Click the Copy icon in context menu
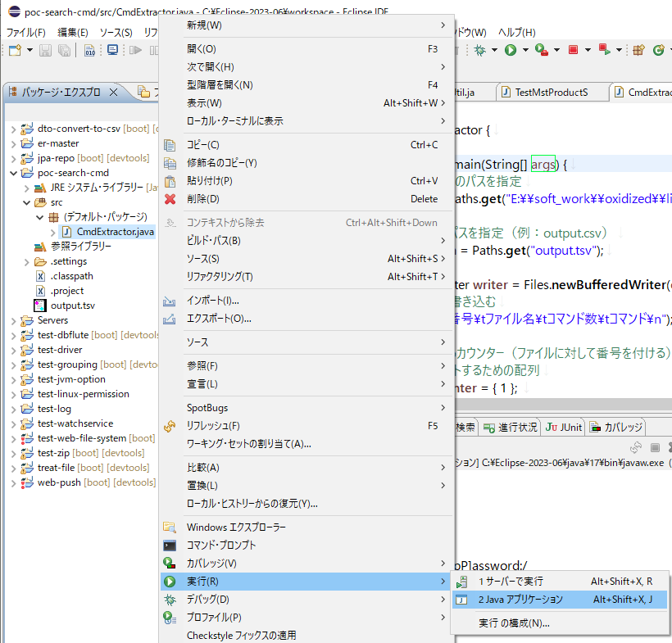672x643 pixels. tap(170, 145)
